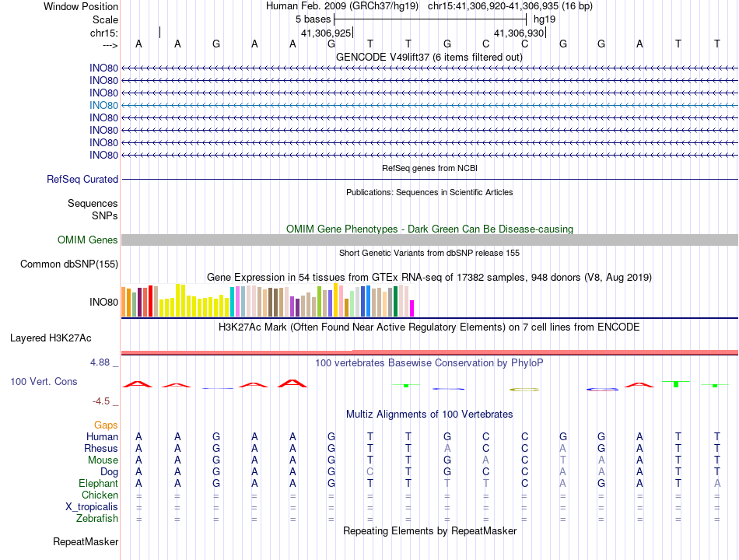The width and height of the screenshot is (739, 560).
Task: Click the light-blue INO80 transcript arrow line
Action: click(x=429, y=105)
